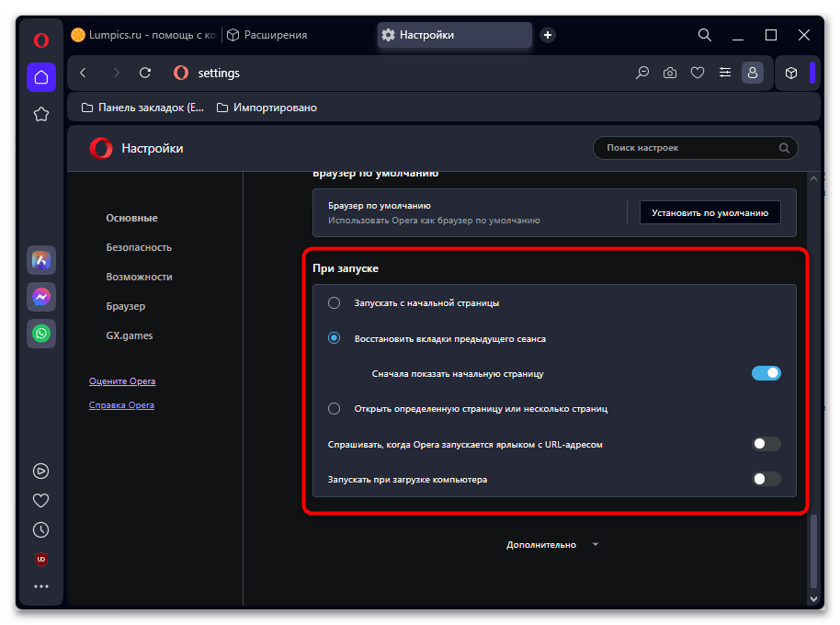Follow the 'Справка Opera' link
The width and height of the screenshot is (840, 625).
point(121,405)
